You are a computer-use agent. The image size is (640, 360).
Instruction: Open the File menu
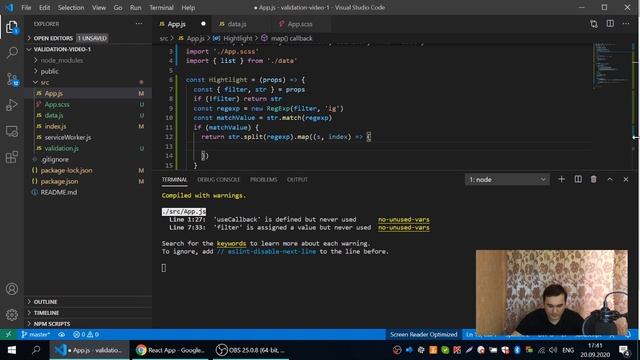point(26,7)
